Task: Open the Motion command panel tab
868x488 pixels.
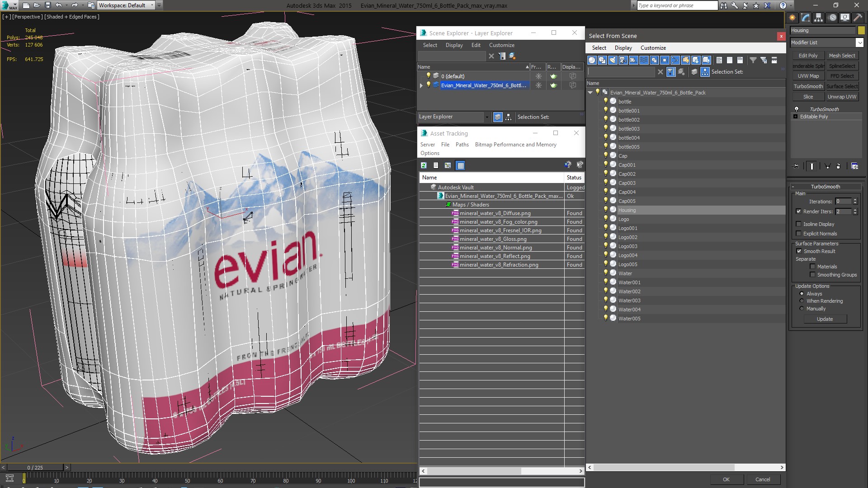Action: pos(832,18)
